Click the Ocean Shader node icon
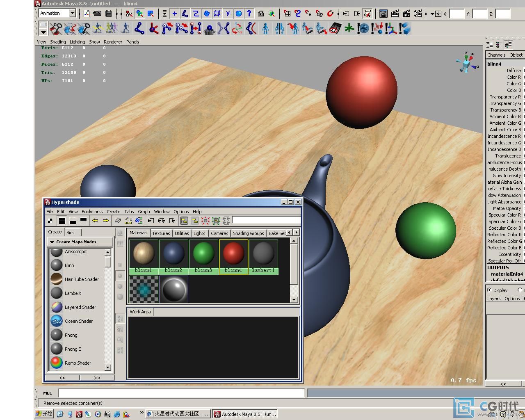 pyautogui.click(x=57, y=321)
